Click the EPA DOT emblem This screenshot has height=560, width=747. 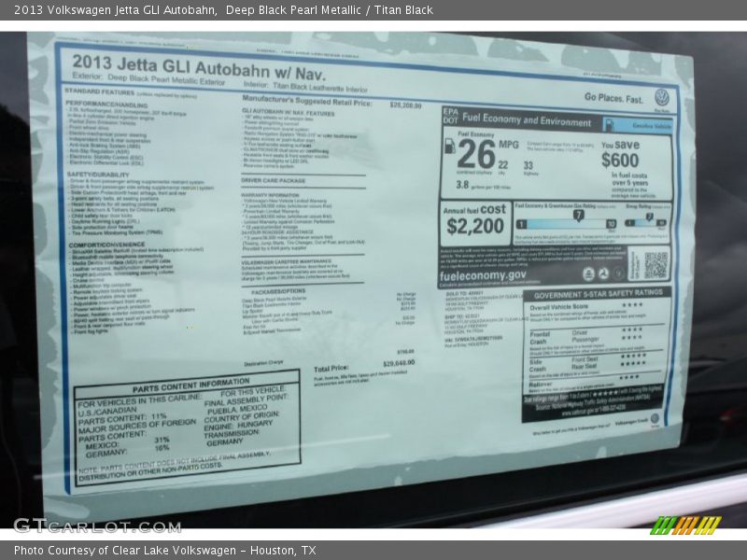[x=450, y=115]
